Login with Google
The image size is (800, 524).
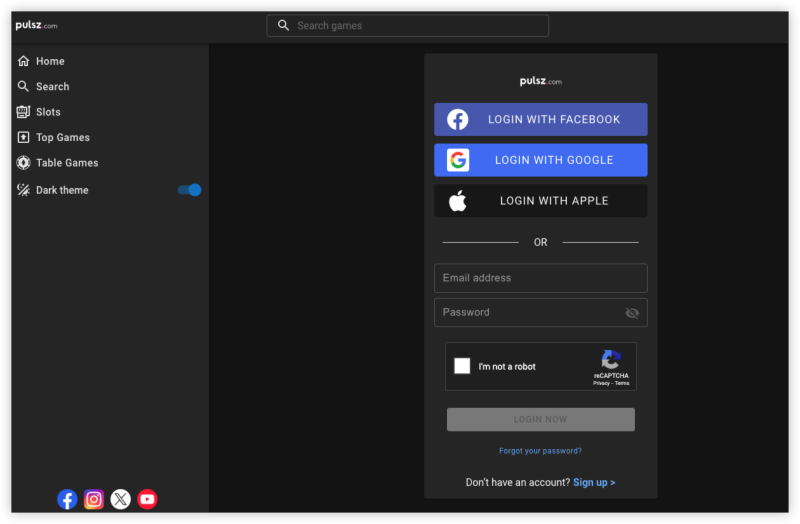(x=541, y=160)
